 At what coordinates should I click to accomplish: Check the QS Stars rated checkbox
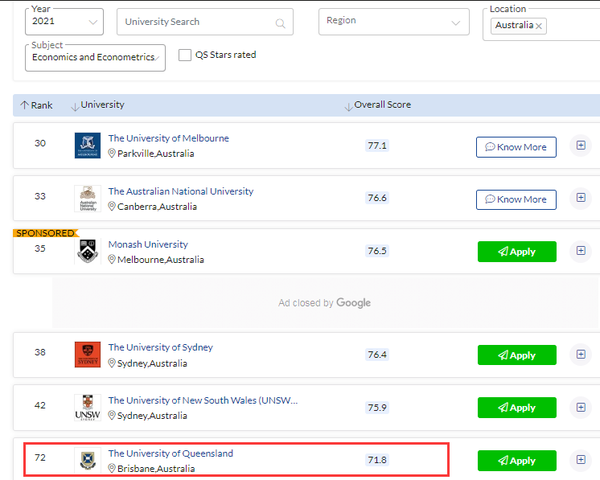click(x=185, y=55)
